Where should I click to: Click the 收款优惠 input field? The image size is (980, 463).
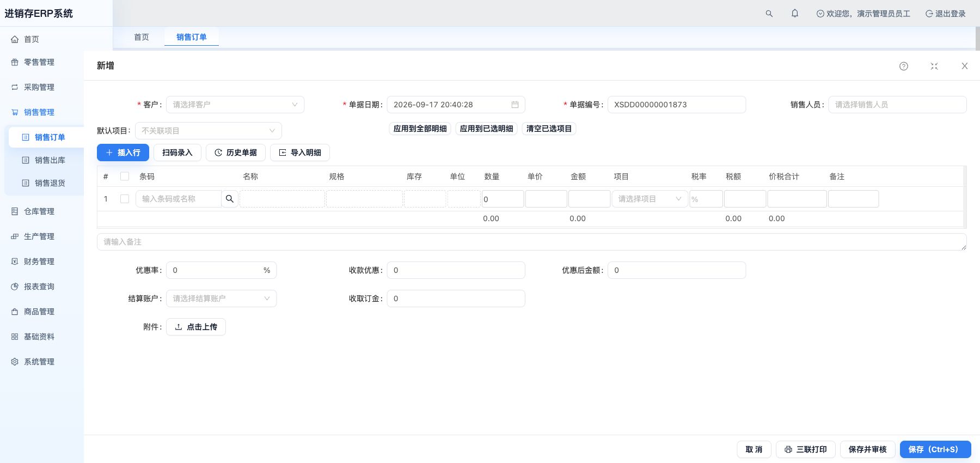[x=456, y=270]
